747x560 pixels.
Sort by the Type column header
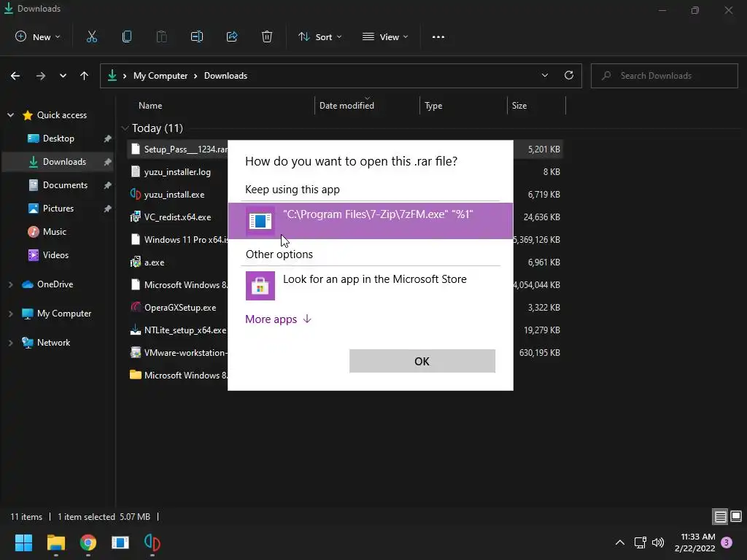click(433, 106)
